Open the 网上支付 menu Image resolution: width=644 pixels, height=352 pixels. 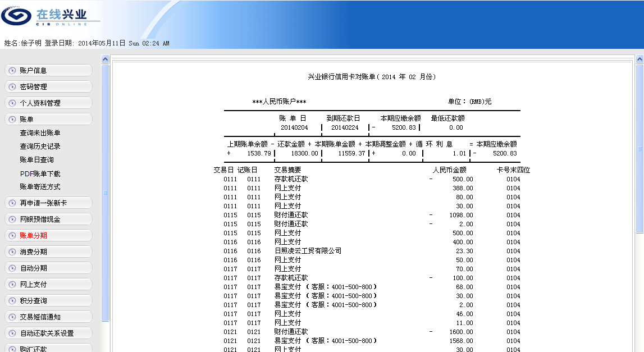48,284
